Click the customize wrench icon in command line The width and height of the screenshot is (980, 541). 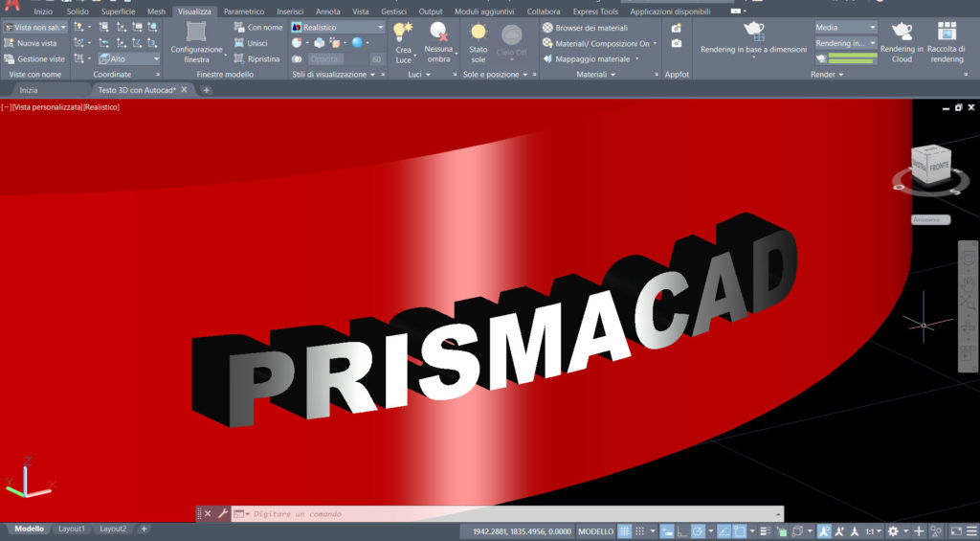(222, 513)
